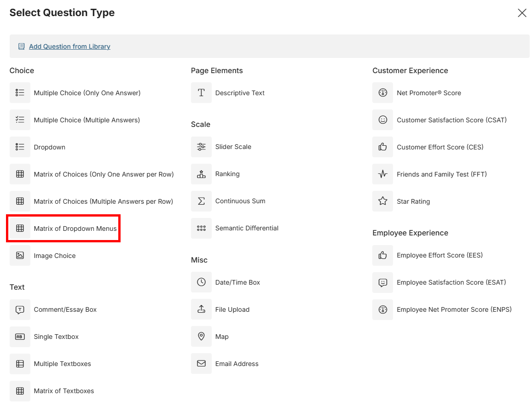
Task: Click the library book icon beside Add Question
Action: 21,46
